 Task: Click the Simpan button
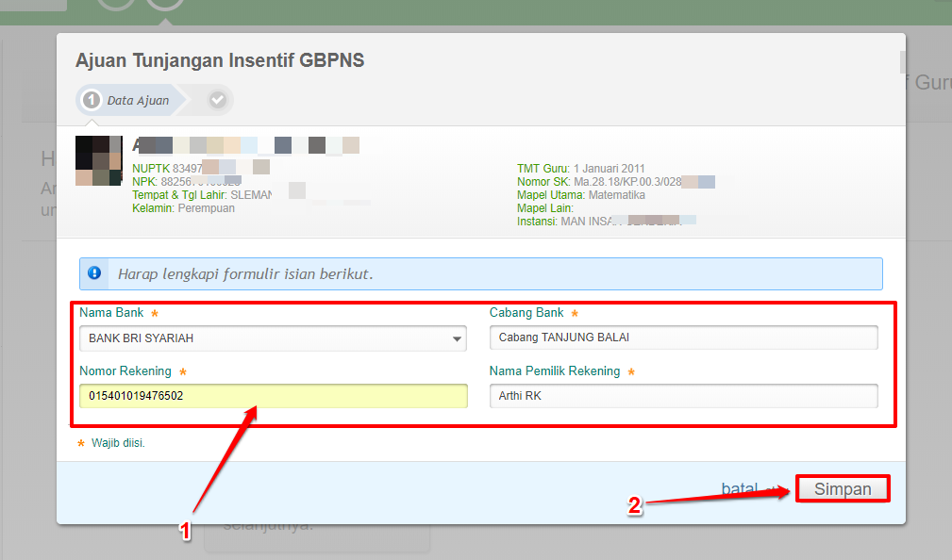842,489
